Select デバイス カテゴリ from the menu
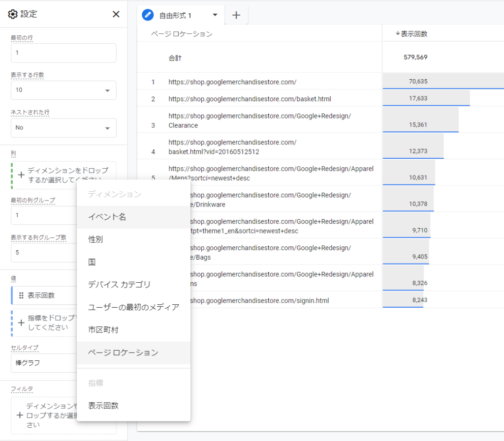Image resolution: width=504 pixels, height=441 pixels. coord(134,285)
